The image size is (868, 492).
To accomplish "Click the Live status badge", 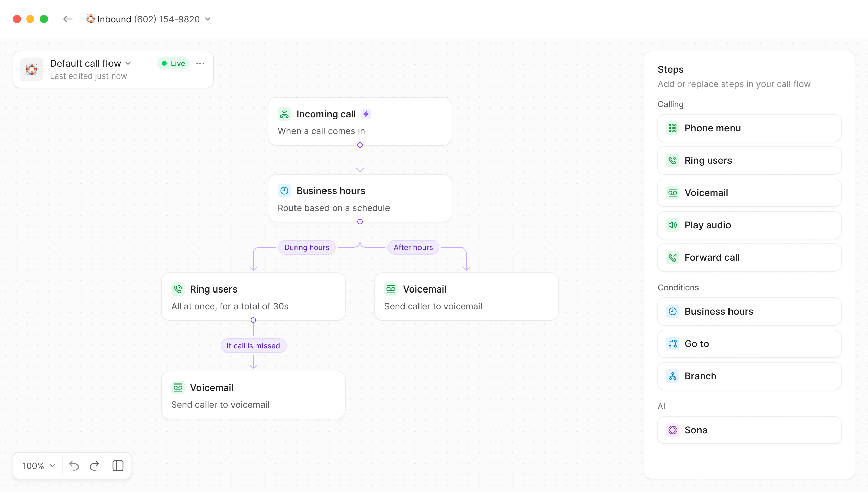I will click(173, 64).
